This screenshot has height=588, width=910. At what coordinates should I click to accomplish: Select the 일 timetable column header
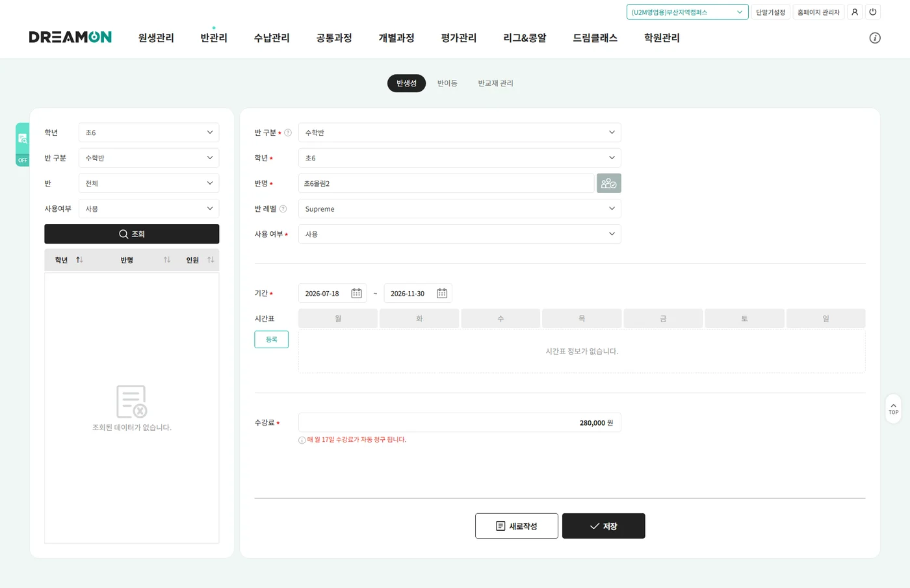825,318
